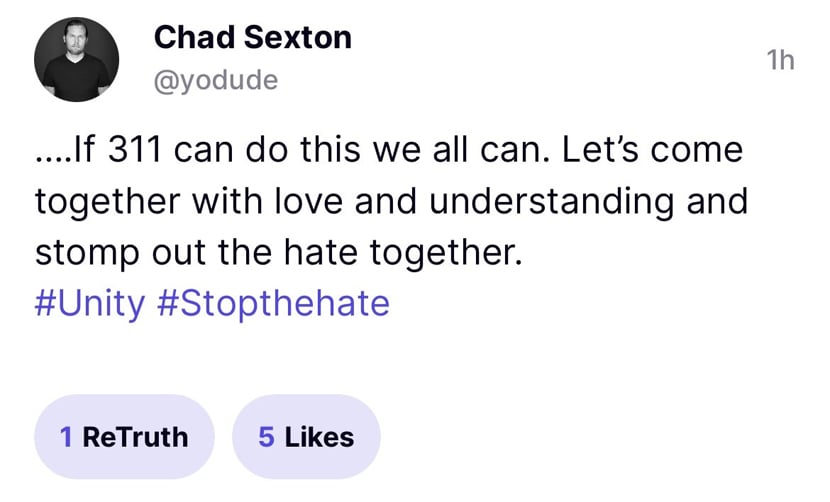Click the words 'Let's come' in the post

[652, 150]
